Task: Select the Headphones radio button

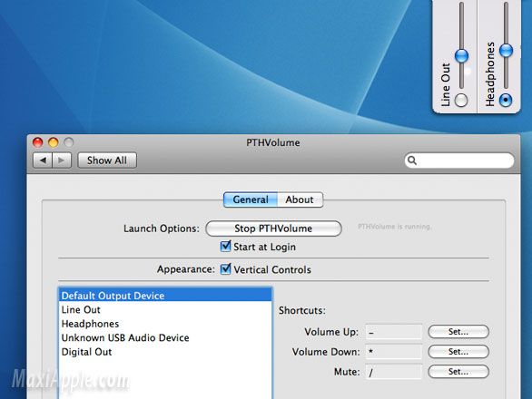Action: [506, 100]
